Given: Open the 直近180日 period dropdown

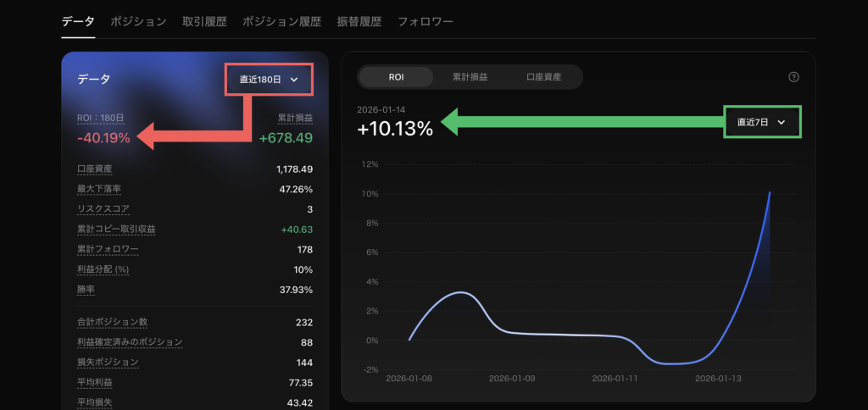Looking at the screenshot, I should coord(268,80).
